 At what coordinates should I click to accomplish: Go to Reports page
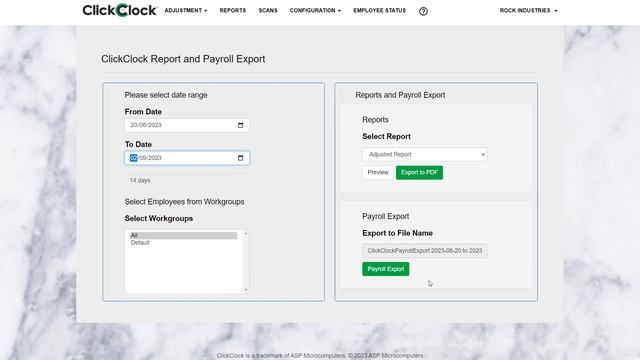pyautogui.click(x=233, y=10)
